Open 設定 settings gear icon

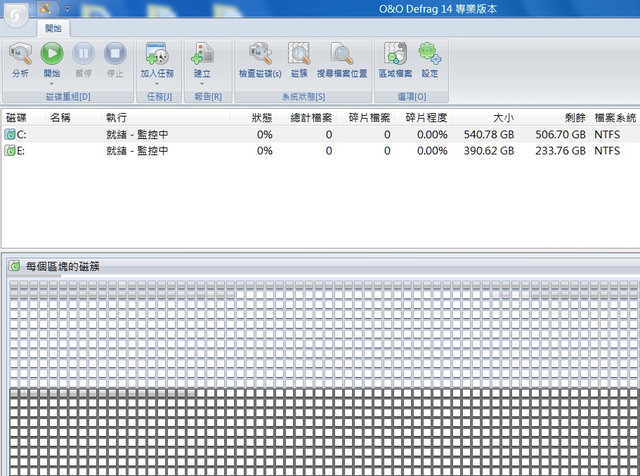(x=429, y=53)
